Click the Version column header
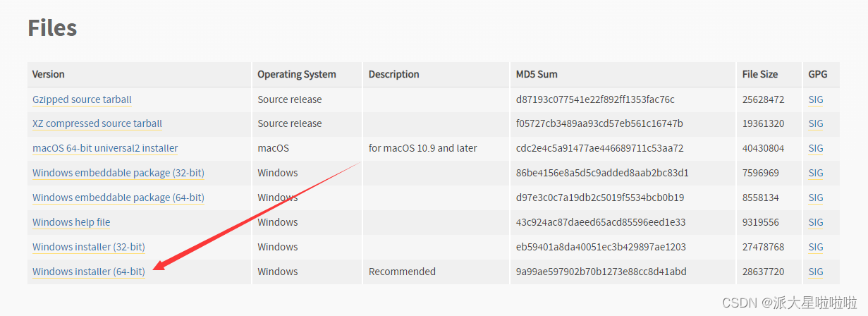This screenshot has width=868, height=316. point(49,74)
